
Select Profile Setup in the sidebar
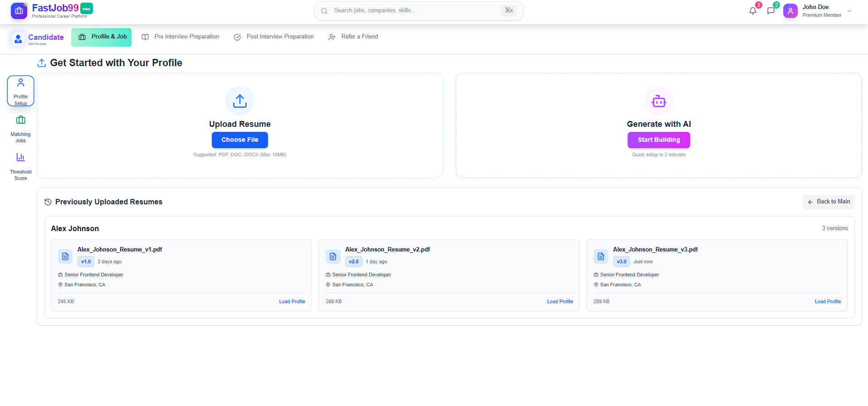[21, 91]
